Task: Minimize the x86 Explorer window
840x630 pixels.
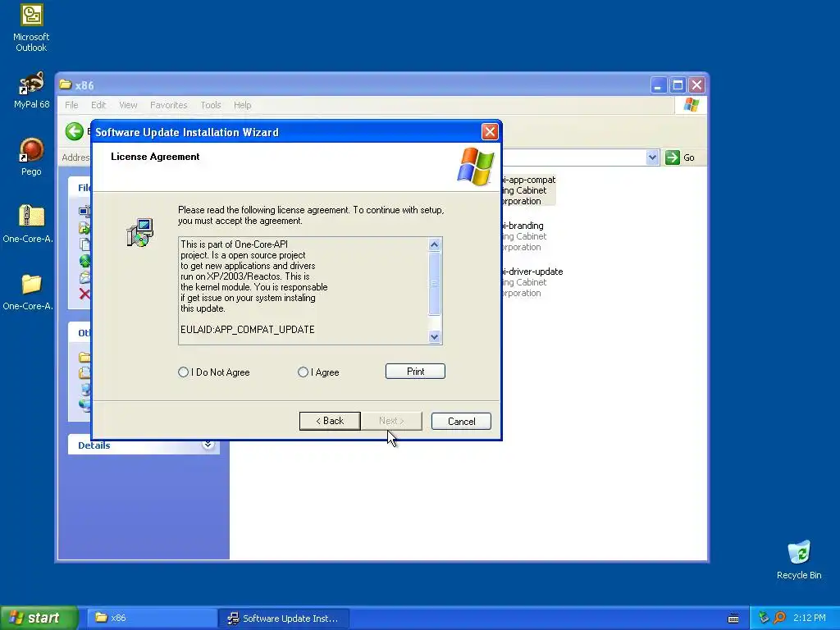Action: tap(659, 85)
